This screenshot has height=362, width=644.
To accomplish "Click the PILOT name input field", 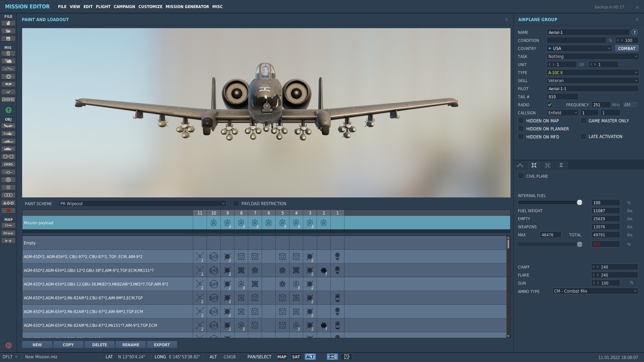I will (593, 88).
